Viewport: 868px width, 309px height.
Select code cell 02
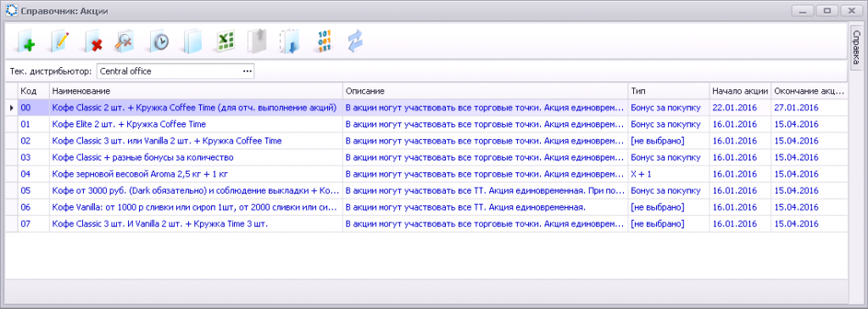(34, 141)
